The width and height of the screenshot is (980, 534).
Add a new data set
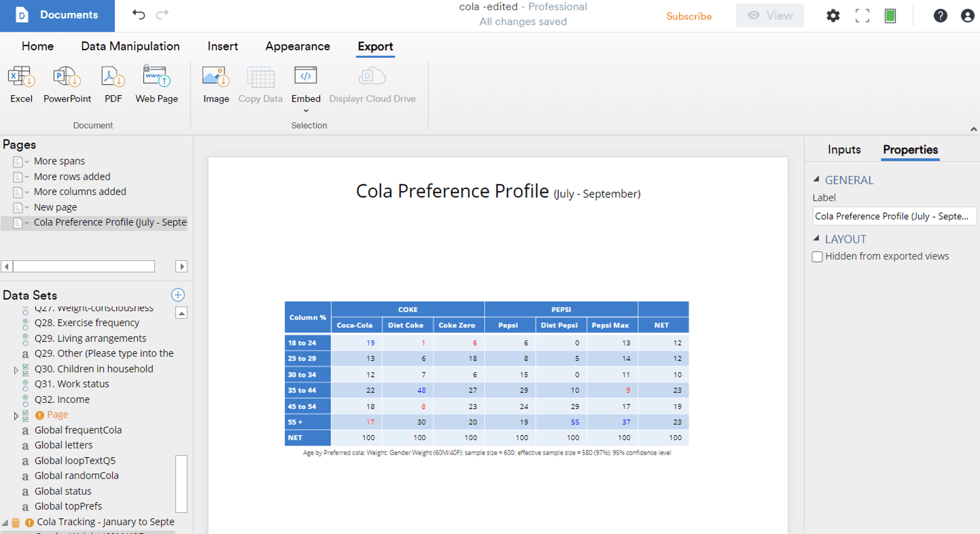coord(178,295)
